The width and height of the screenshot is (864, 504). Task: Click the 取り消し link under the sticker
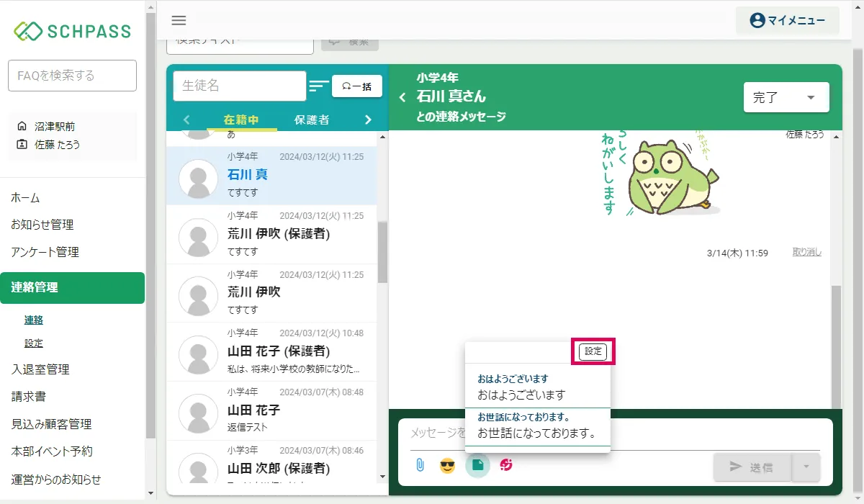(806, 253)
